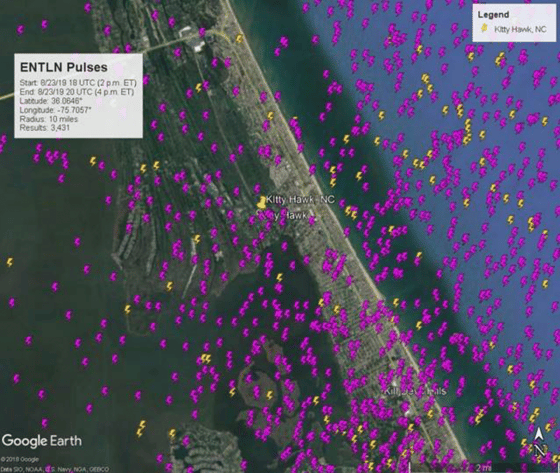Click the yellow Kitty Hawk pushpin marker

pyautogui.click(x=261, y=202)
